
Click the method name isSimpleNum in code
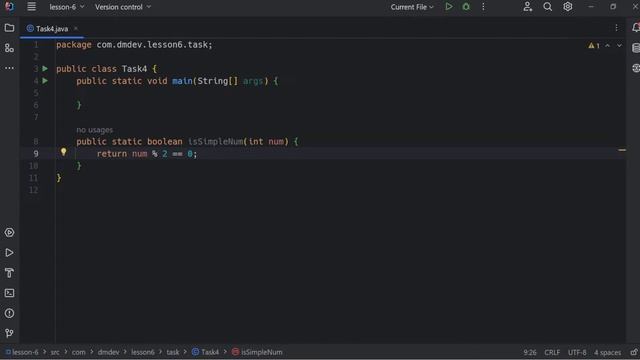point(215,142)
